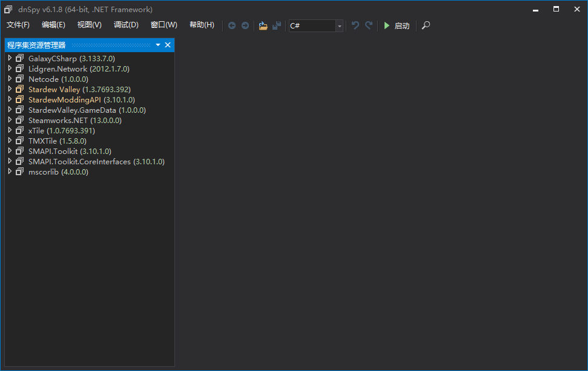588x371 pixels.
Task: Select SMAPI.Toolkit.CoreInterfaces (3.10.1.0) entry
Action: [96, 162]
